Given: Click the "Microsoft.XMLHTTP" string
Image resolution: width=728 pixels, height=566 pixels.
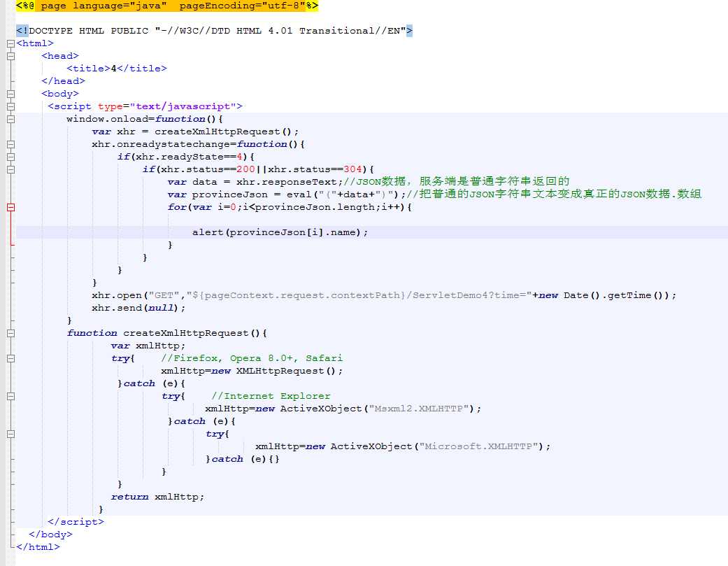Looking at the screenshot, I should point(478,446).
